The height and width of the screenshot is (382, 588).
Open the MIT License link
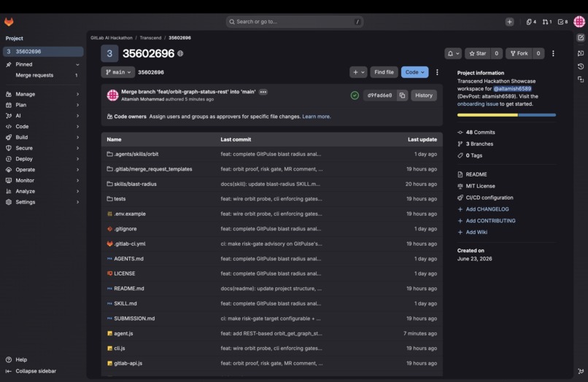[x=476, y=187]
